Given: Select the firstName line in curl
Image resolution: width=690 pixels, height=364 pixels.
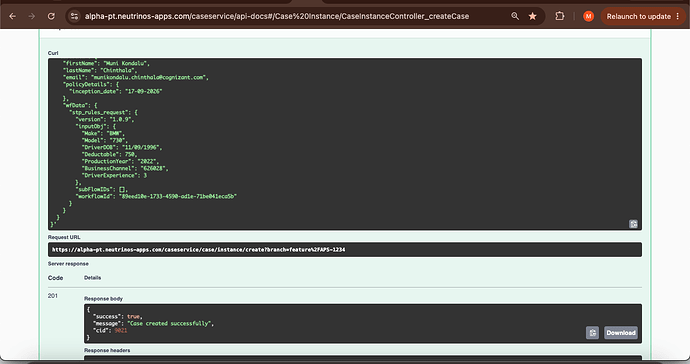Looking at the screenshot, I should tap(106, 63).
